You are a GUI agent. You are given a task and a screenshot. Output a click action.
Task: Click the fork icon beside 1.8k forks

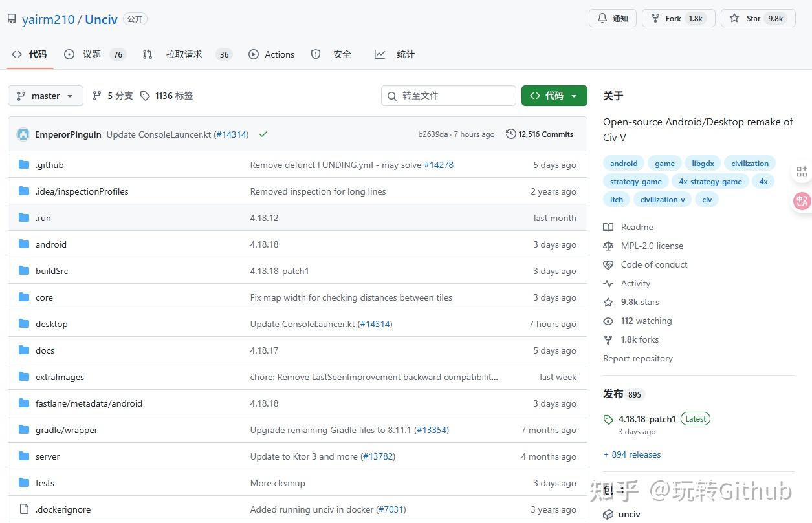tap(608, 339)
